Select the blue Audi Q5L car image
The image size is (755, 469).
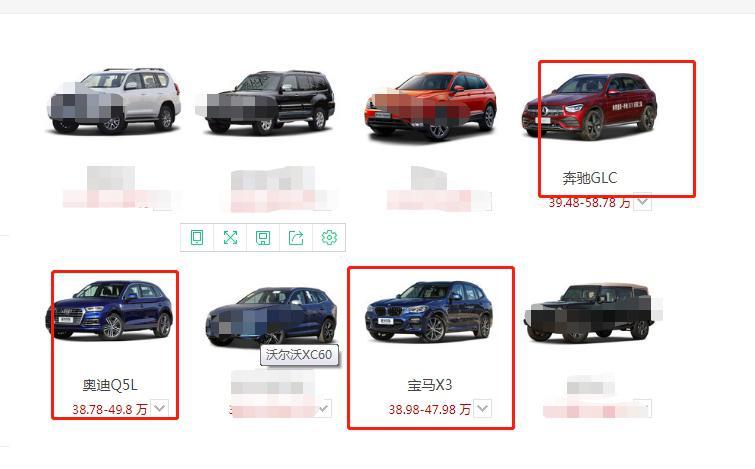pyautogui.click(x=109, y=311)
